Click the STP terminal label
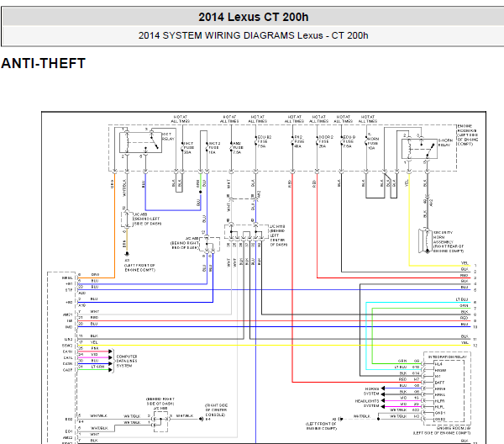Image resolution: width=504 pixels, height=444 pixels. tap(69, 290)
